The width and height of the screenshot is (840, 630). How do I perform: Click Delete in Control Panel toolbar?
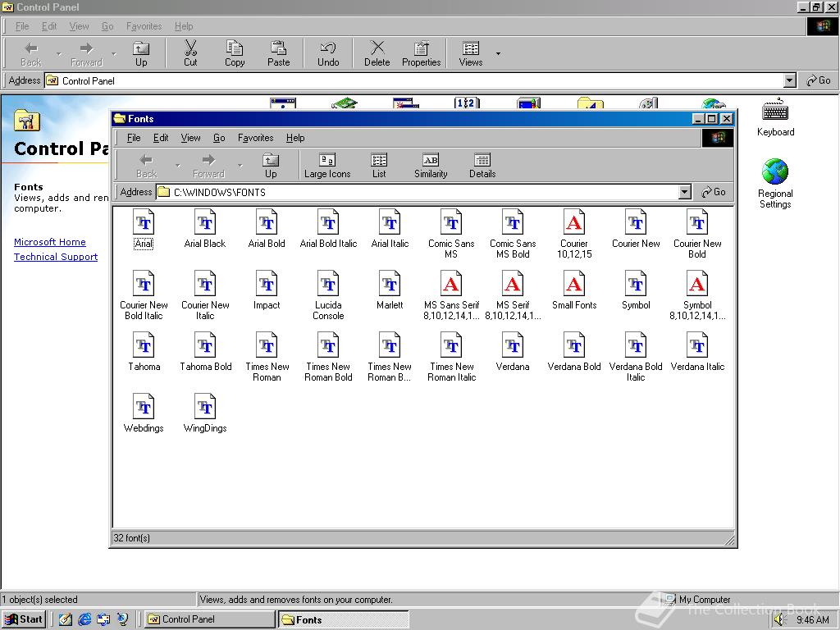pos(377,53)
